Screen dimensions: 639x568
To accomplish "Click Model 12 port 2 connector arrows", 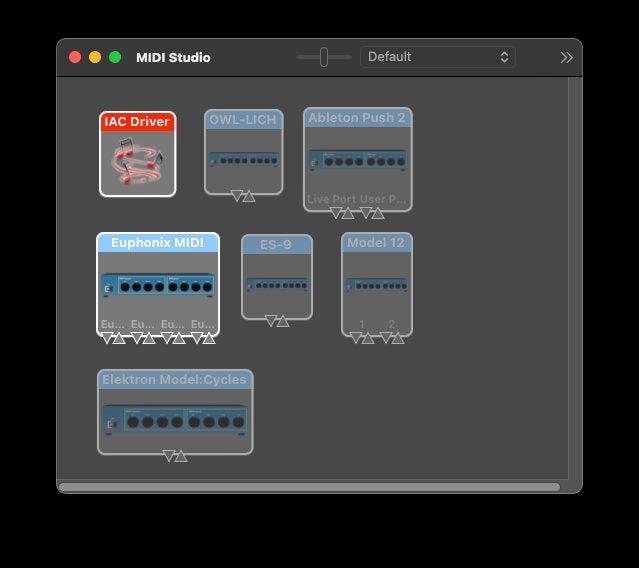I will [x=392, y=338].
